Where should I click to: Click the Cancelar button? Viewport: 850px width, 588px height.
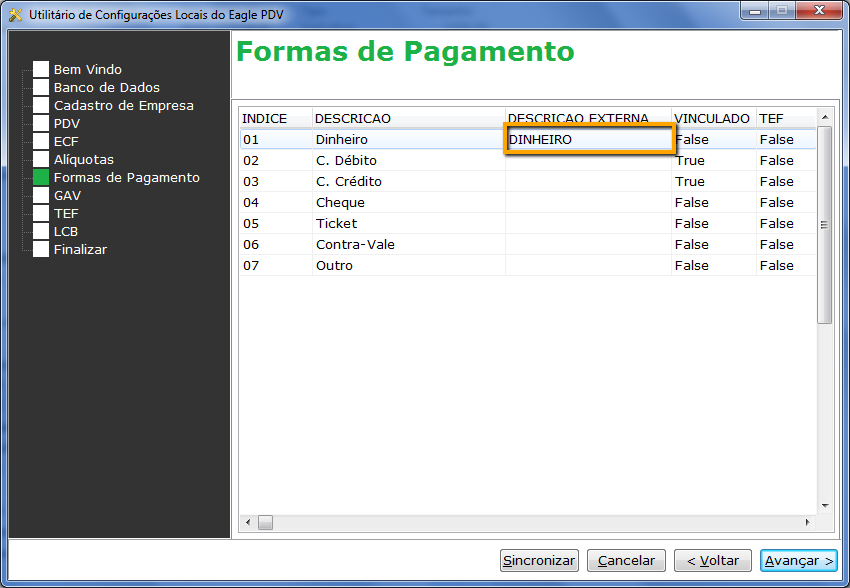(x=626, y=560)
